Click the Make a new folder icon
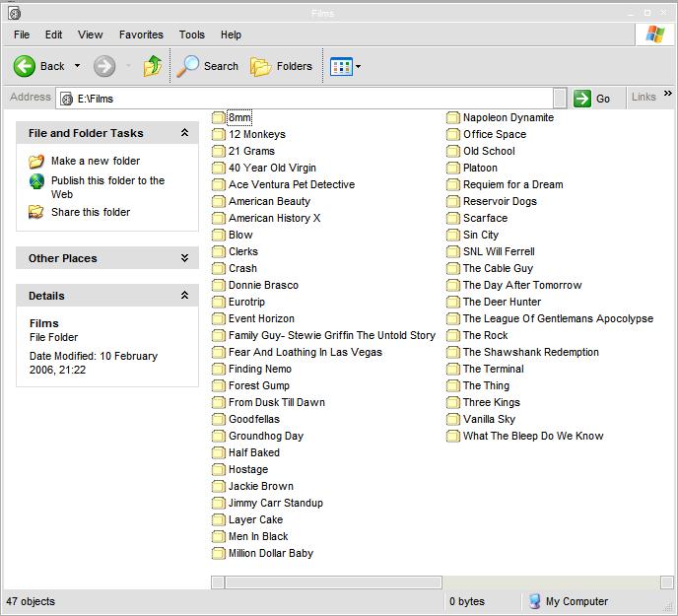Viewport: 678px width, 616px height. (x=36, y=161)
